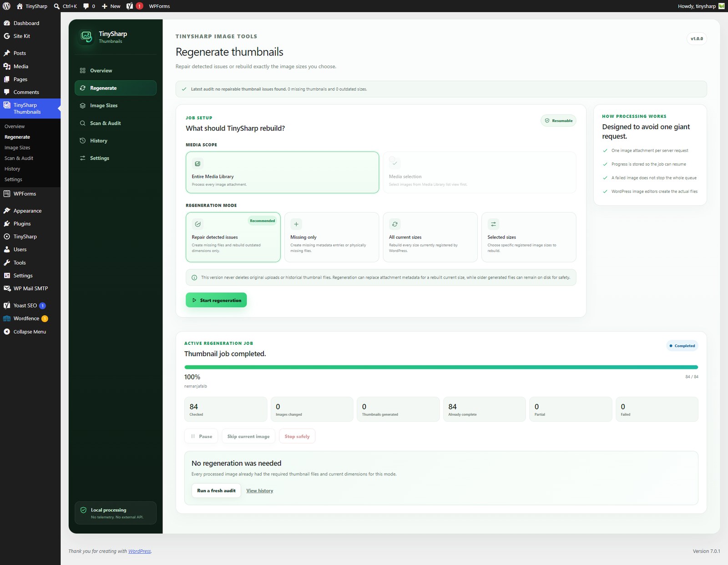Click the Site Kit Google icon
728x565 pixels.
click(x=7, y=36)
